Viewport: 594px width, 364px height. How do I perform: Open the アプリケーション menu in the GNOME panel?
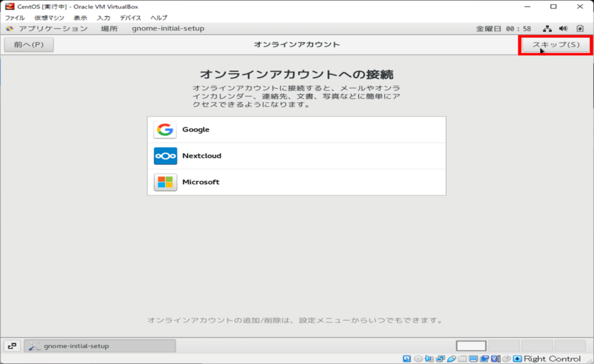coord(53,29)
